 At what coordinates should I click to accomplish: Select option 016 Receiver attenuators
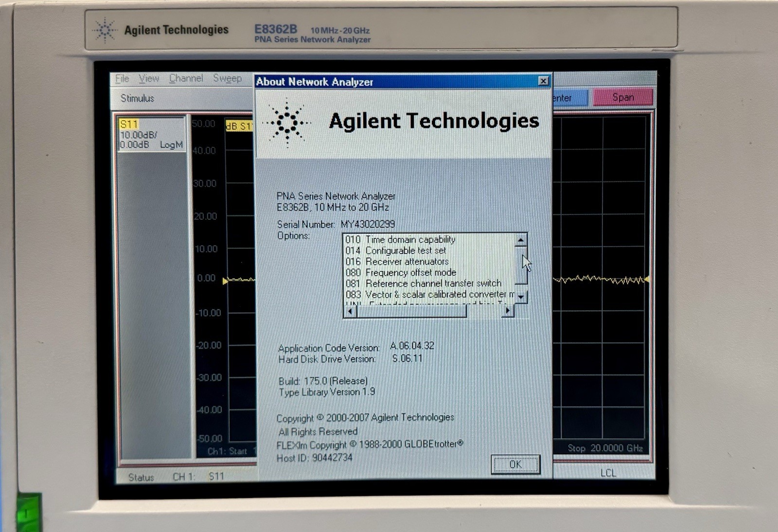coord(397,262)
